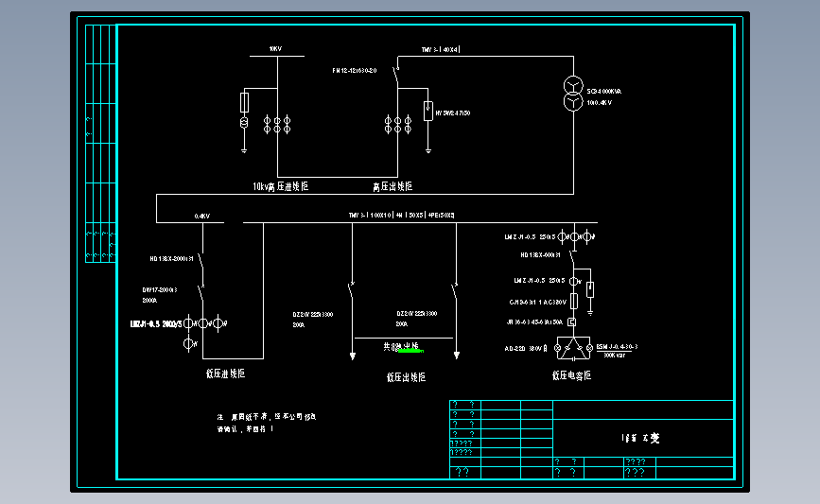Click the "HD13BX-600/31" isolator label
The height and width of the screenshot is (504, 820).
(540, 255)
